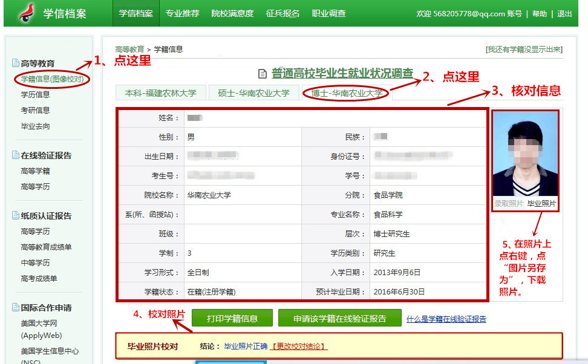Open 高等学历 under 在线验证报告
The height and width of the screenshot is (364, 588).
click(35, 187)
